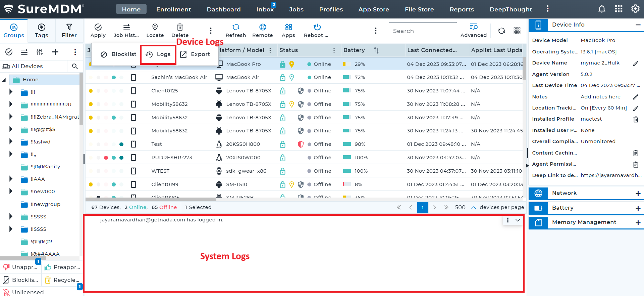Open Advanced search
644x296 pixels.
point(474,31)
